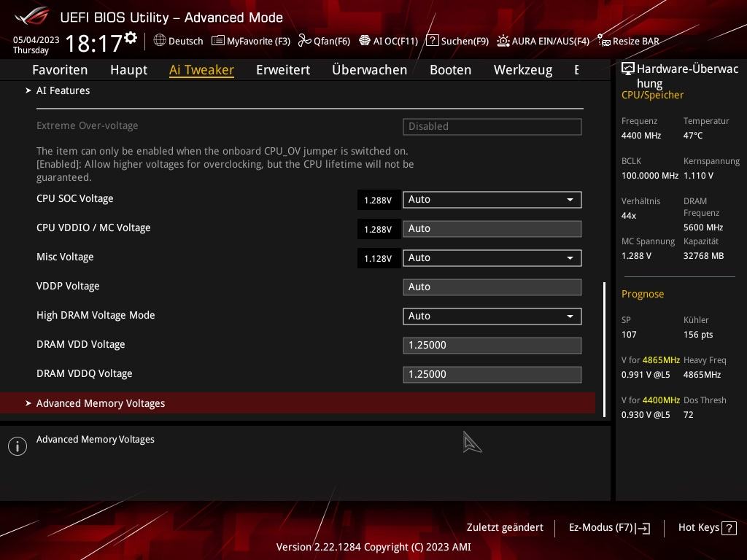Click the disabled Extreme Over-voltage field
Image resolution: width=747 pixels, height=560 pixels.
point(492,127)
